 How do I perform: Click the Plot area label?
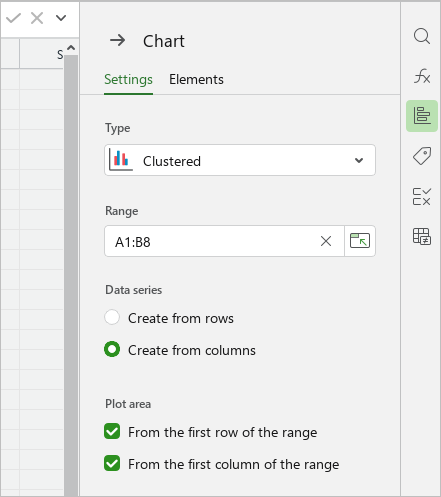[x=128, y=404]
